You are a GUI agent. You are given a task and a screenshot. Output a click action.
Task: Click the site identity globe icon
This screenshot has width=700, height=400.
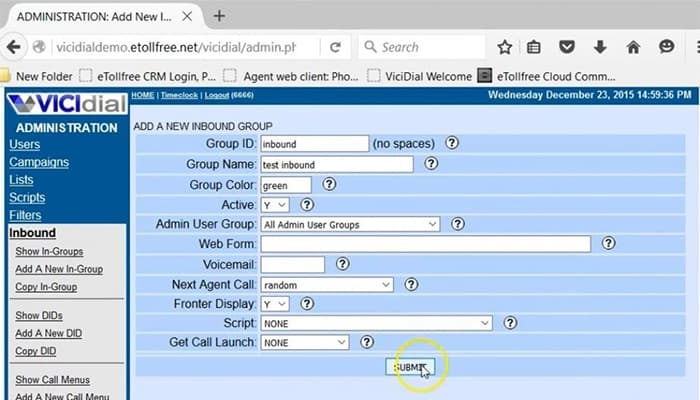pos(39,47)
